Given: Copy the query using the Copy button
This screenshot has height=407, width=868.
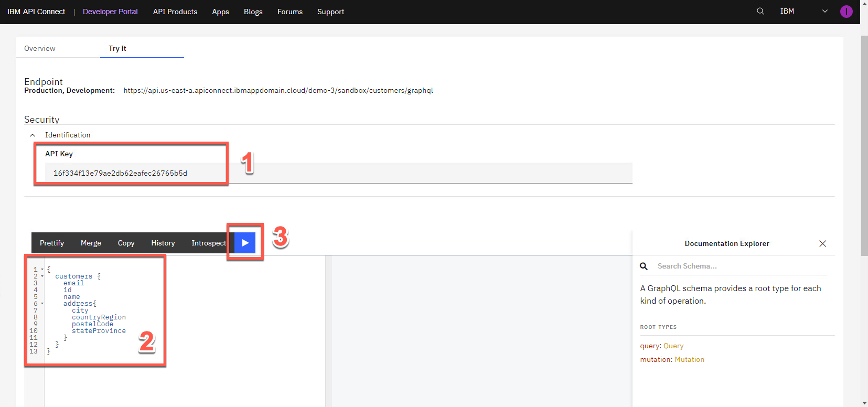Looking at the screenshot, I should (x=126, y=243).
